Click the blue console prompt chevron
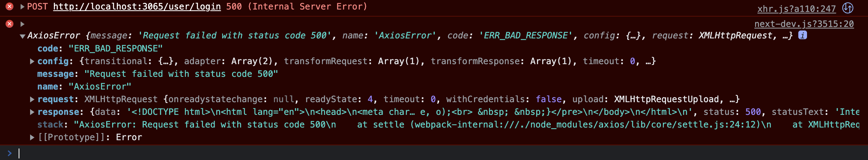The image size is (868, 160). coord(10,153)
